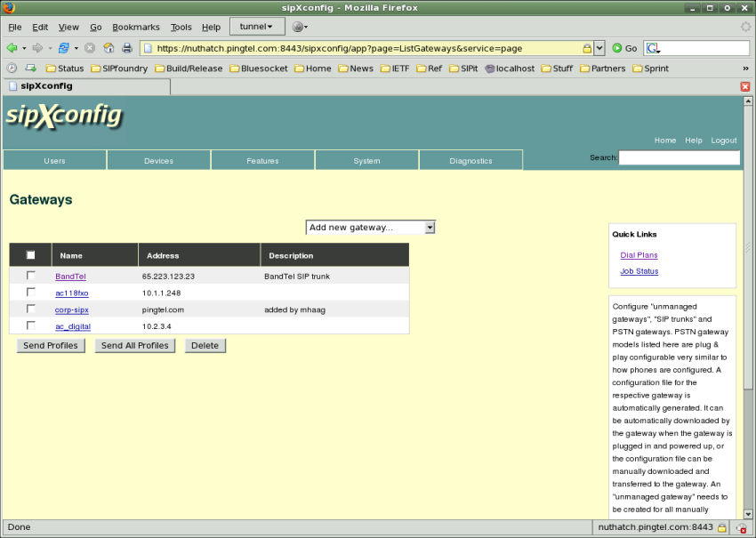This screenshot has height=538, width=756.
Task: Click the globe icon next to tunnel
Action: point(298,27)
